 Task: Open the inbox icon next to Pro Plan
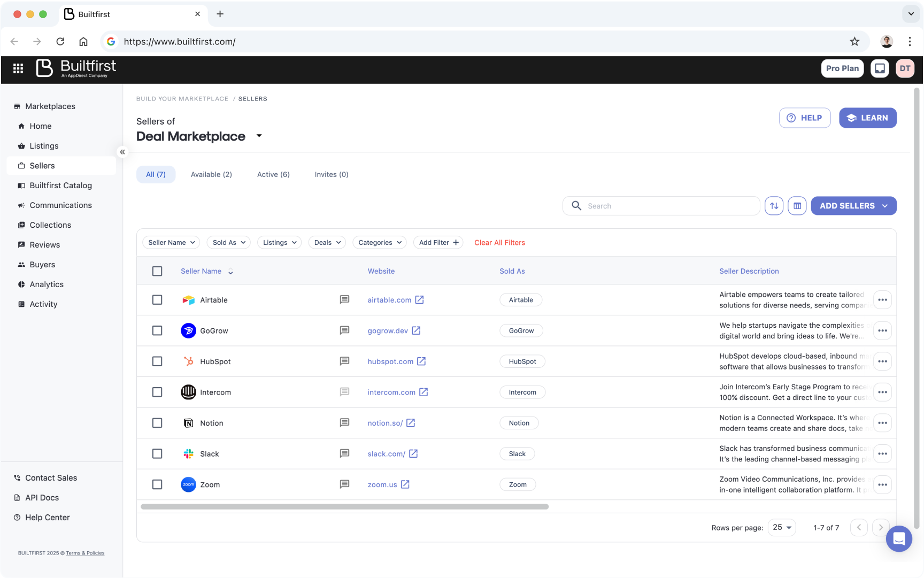pos(880,68)
